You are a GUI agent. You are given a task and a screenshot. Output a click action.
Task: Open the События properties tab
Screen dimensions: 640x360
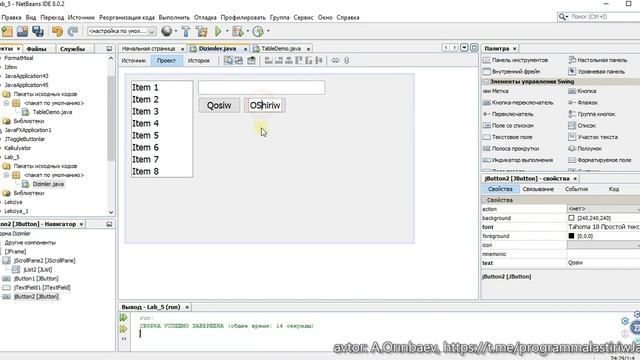tap(576, 189)
